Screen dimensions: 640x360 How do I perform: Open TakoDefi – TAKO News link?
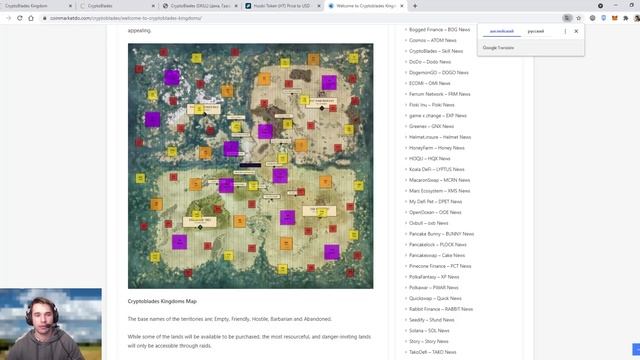(433, 352)
